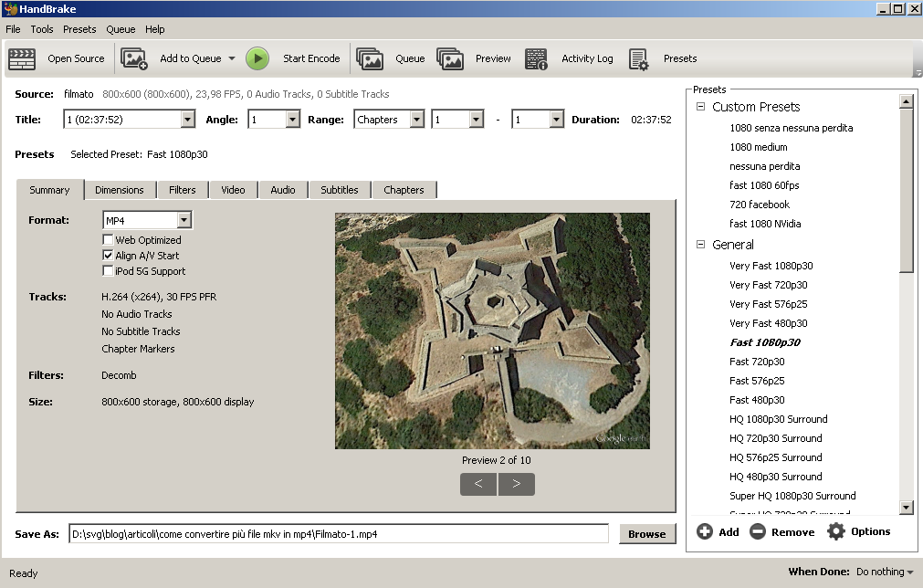The height and width of the screenshot is (588, 923).
Task: Switch to the Dimensions tab
Action: click(x=120, y=190)
